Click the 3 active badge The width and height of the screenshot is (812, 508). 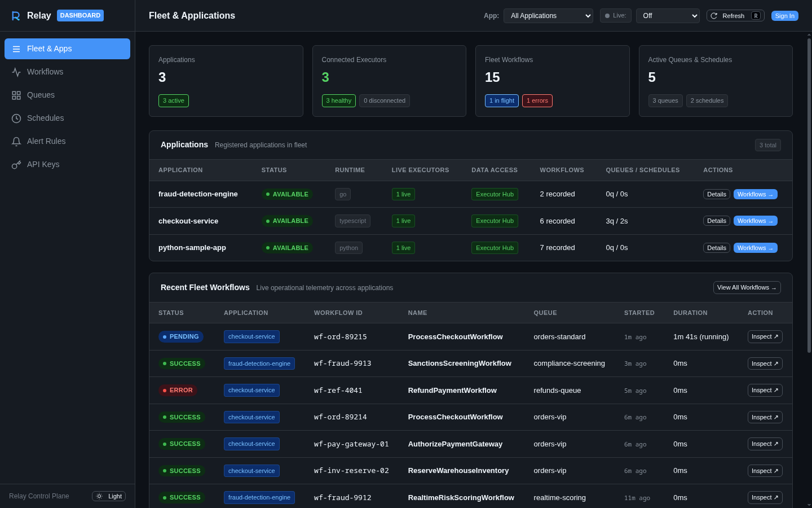pos(174,100)
